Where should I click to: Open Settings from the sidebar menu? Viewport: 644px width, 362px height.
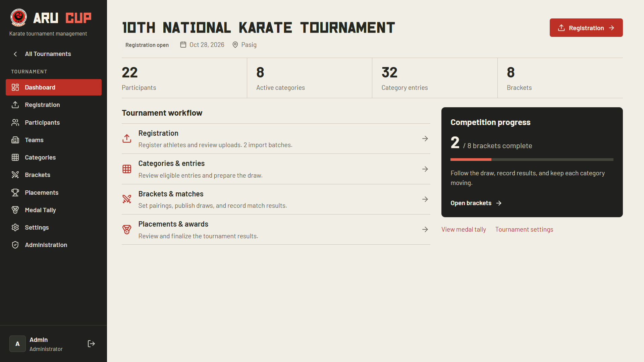tap(54, 228)
